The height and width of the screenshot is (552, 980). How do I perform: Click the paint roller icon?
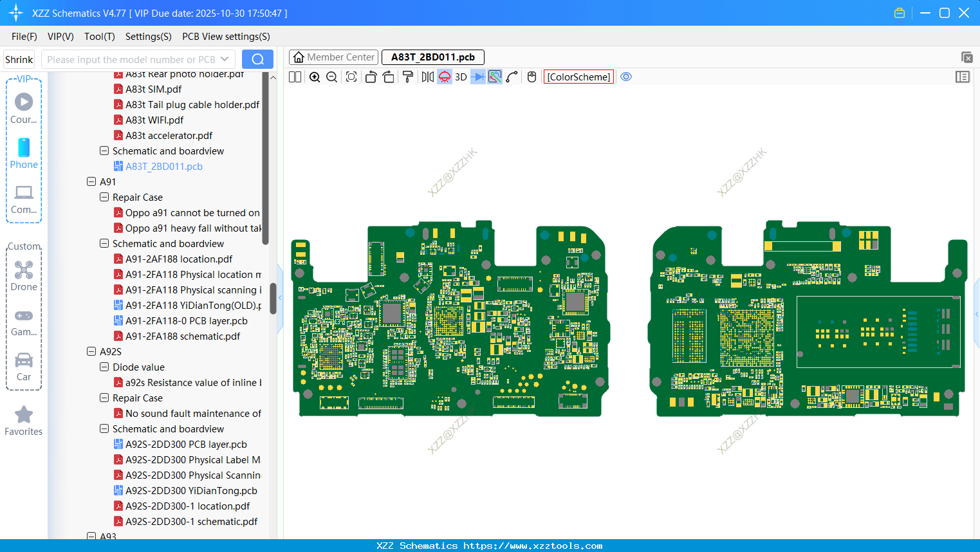tap(408, 77)
